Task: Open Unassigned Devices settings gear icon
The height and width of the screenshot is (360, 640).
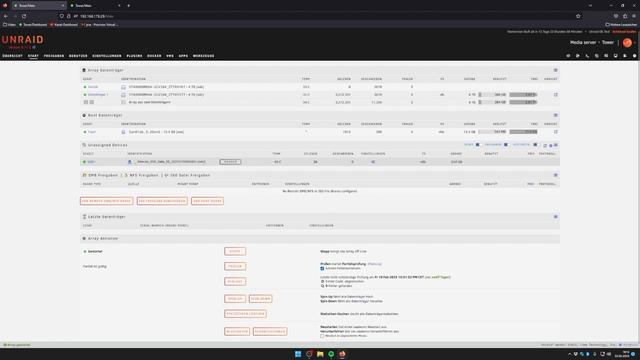Action: tap(550, 145)
